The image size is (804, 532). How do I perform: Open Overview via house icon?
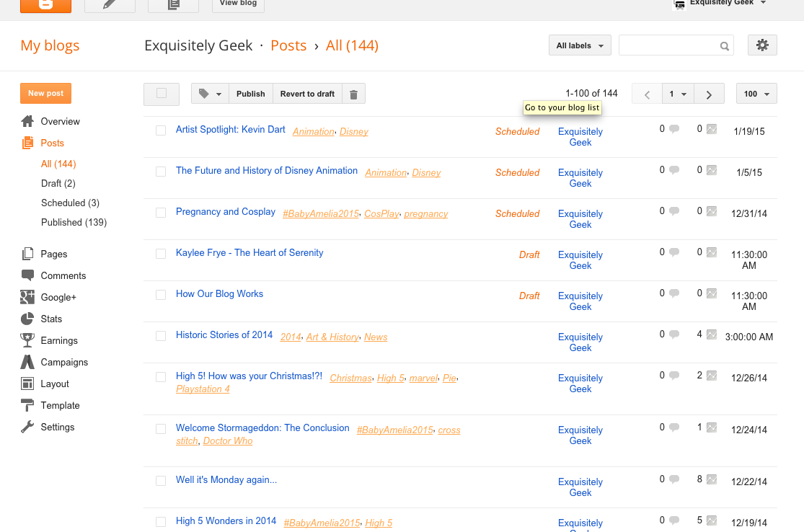click(27, 122)
